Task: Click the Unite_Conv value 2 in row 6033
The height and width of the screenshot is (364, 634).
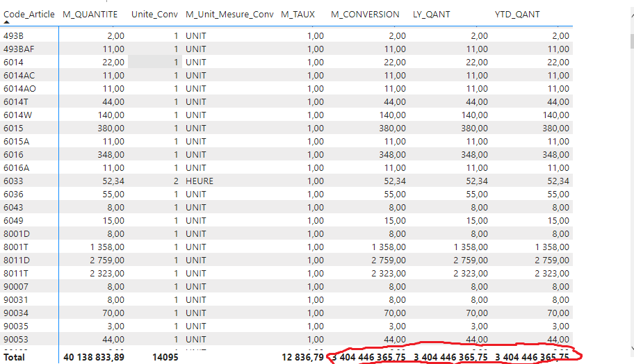Action: coord(176,181)
